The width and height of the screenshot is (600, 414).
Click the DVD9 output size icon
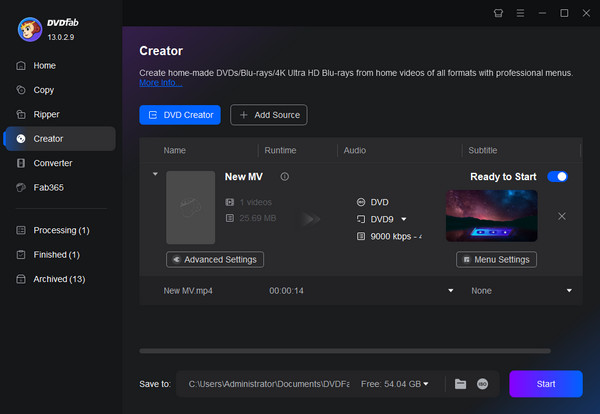pyautogui.click(x=361, y=219)
